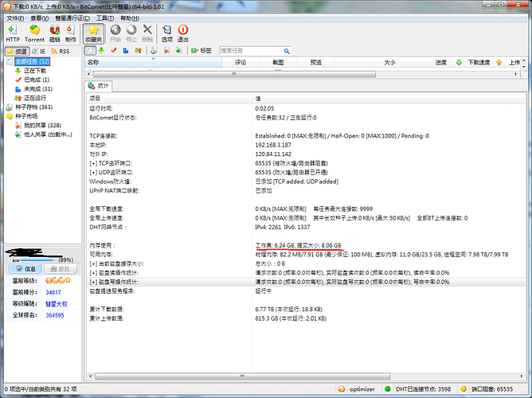Expand the 磁盘写操作统计 row

(93, 282)
